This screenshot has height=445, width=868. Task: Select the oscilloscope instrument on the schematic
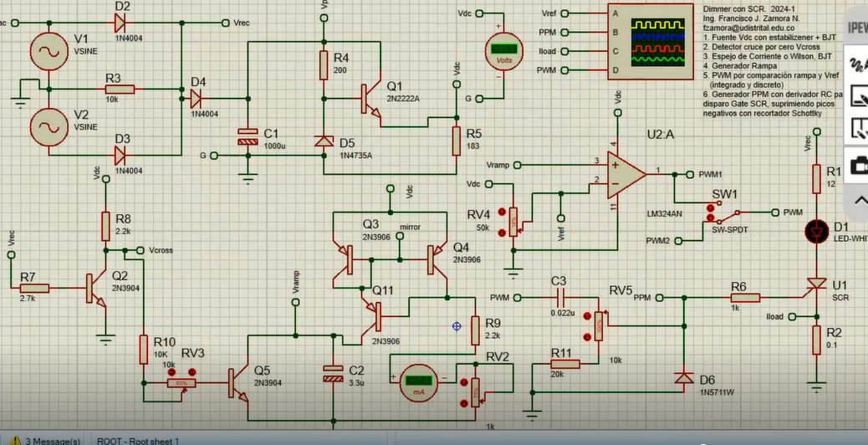tap(650, 42)
